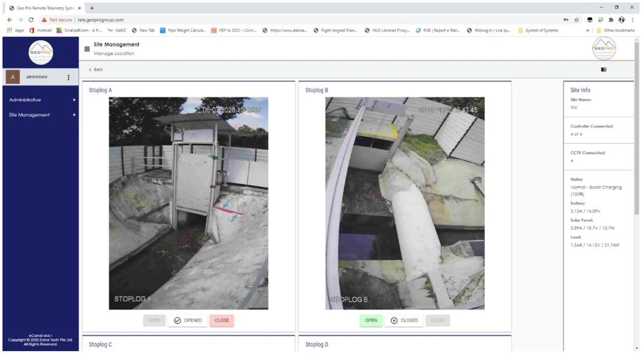The height and width of the screenshot is (358, 644).
Task: Expand the Site Management menu
Action: point(41,115)
